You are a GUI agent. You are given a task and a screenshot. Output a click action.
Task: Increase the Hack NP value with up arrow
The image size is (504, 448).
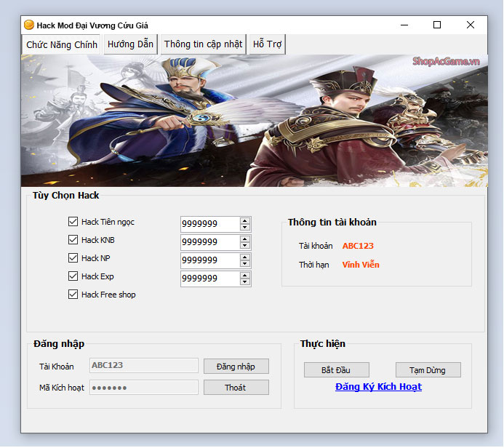245,257
